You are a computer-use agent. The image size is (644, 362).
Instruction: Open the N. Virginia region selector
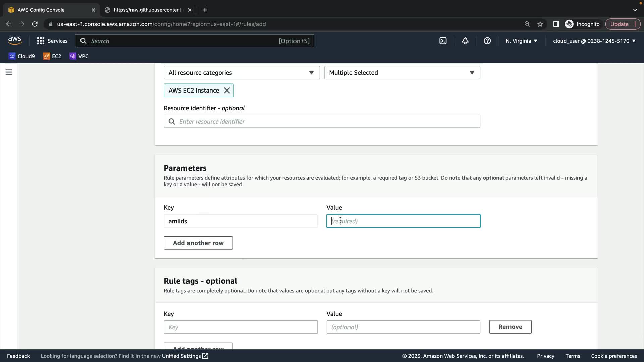(521, 41)
